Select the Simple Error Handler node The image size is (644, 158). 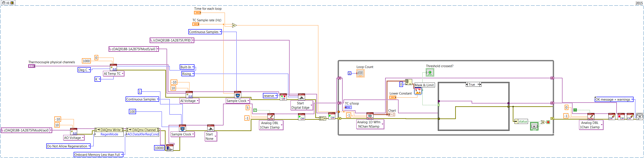[x=639, y=116]
